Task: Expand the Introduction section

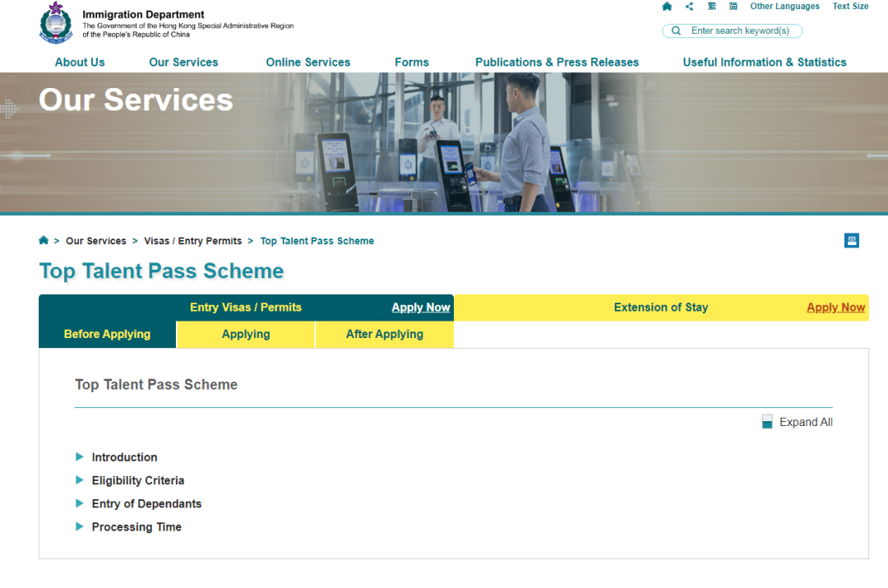Action: tap(124, 457)
